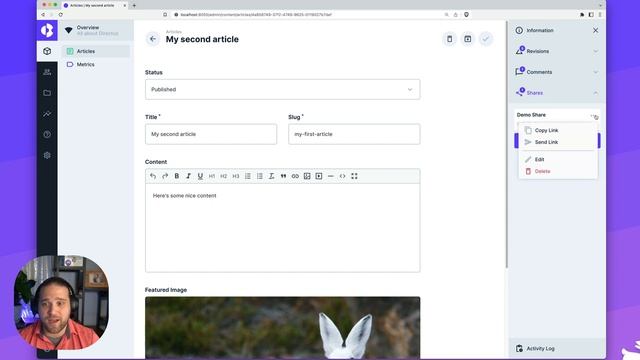640x360 pixels.
Task: Toggle bold in the content toolbar
Action: [x=177, y=176]
